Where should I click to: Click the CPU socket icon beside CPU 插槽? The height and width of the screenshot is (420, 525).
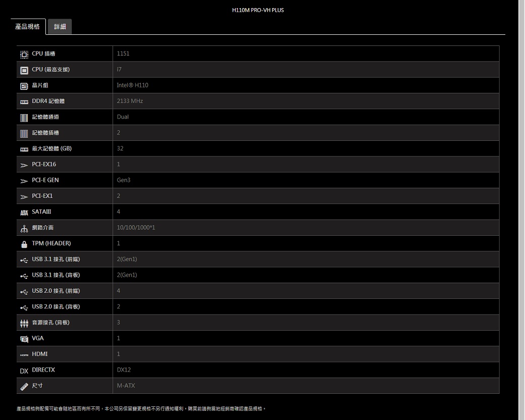point(24,54)
